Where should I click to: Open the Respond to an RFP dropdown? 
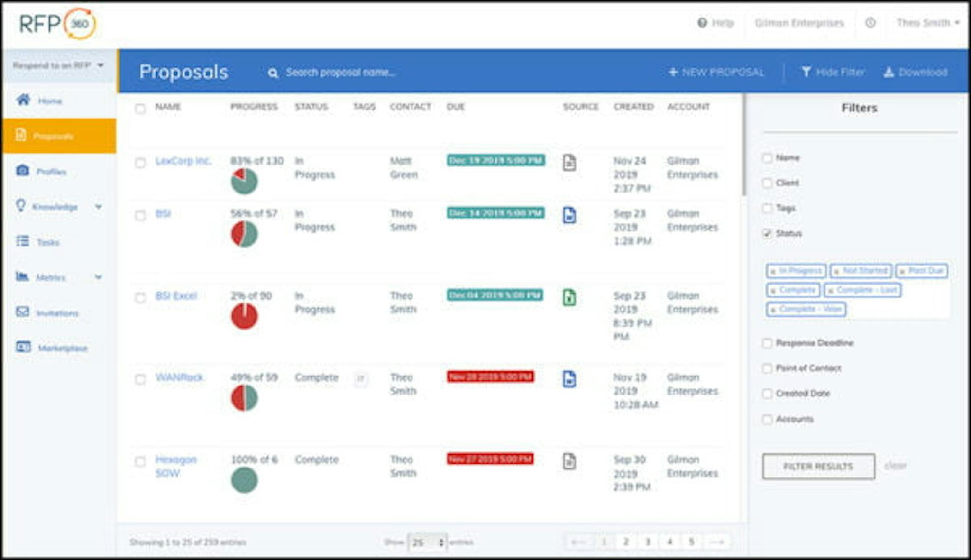[x=58, y=66]
